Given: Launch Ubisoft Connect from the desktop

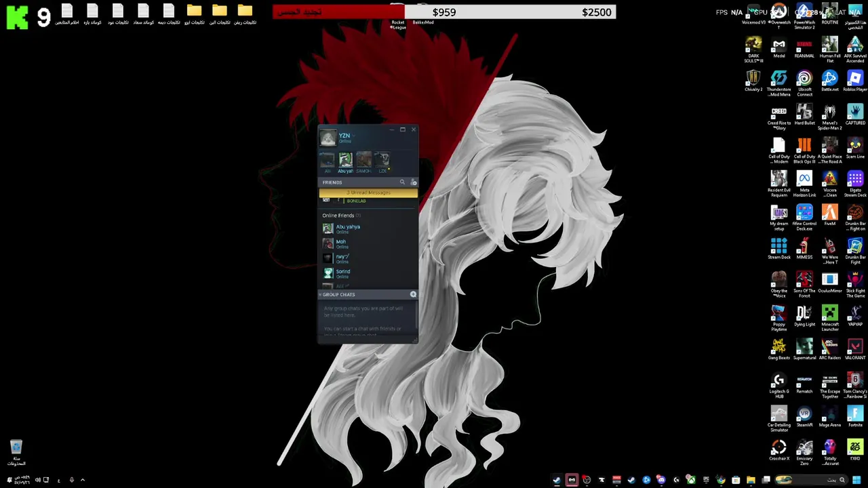Looking at the screenshot, I should click(x=804, y=83).
